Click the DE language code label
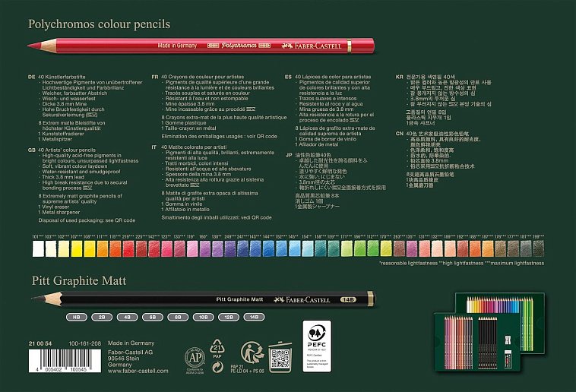This screenshot has width=576, height=392. click(32, 77)
